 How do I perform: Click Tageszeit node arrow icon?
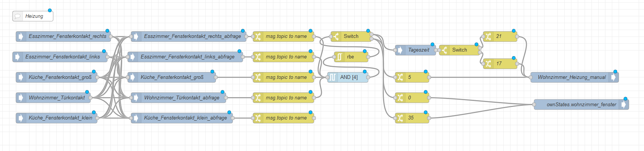[400, 50]
